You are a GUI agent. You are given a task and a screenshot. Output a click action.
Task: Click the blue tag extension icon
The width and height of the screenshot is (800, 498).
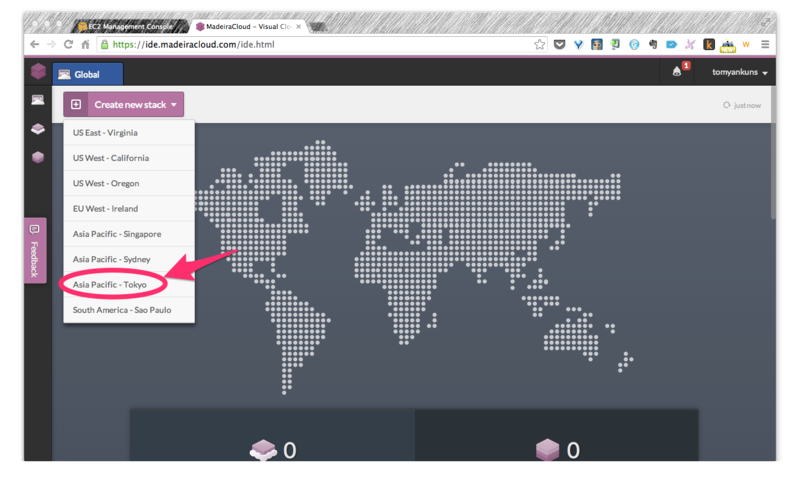tap(671, 44)
